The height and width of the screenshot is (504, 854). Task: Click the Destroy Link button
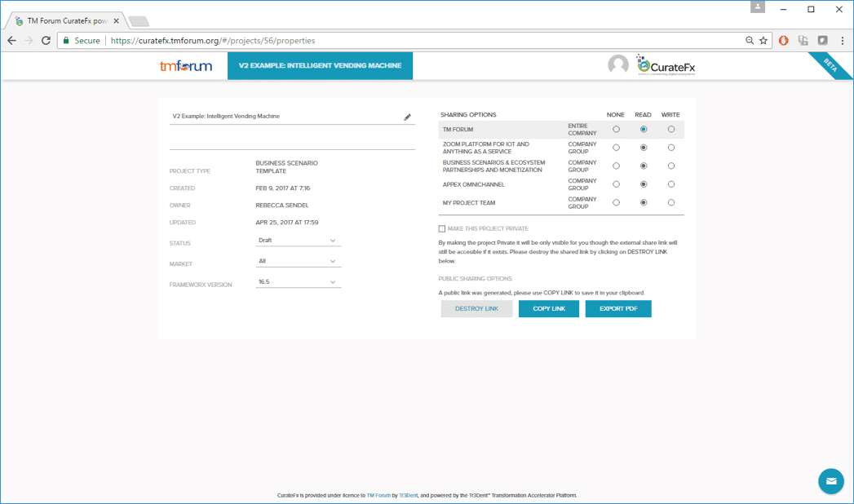click(476, 308)
